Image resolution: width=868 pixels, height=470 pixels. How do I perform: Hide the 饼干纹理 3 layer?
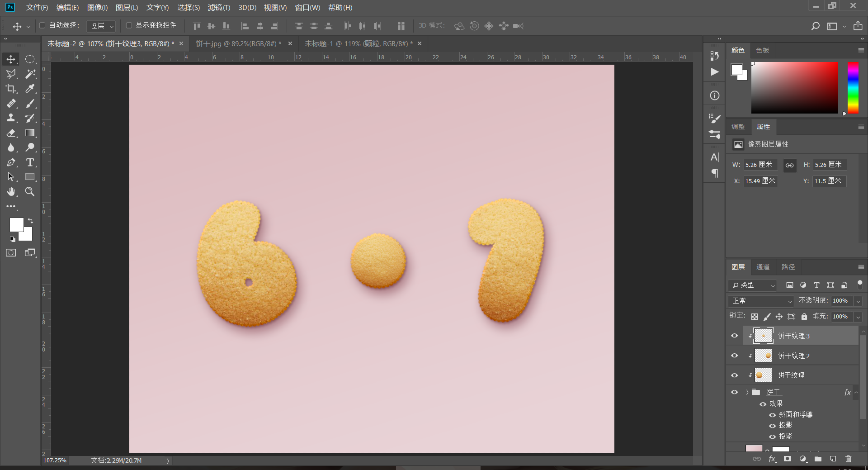[735, 336]
